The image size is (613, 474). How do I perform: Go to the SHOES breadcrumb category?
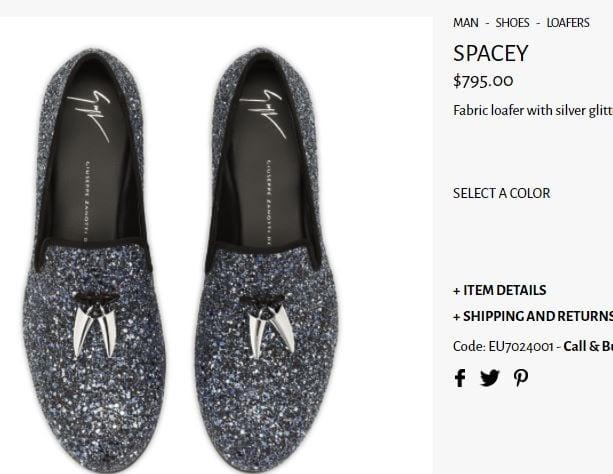point(512,23)
